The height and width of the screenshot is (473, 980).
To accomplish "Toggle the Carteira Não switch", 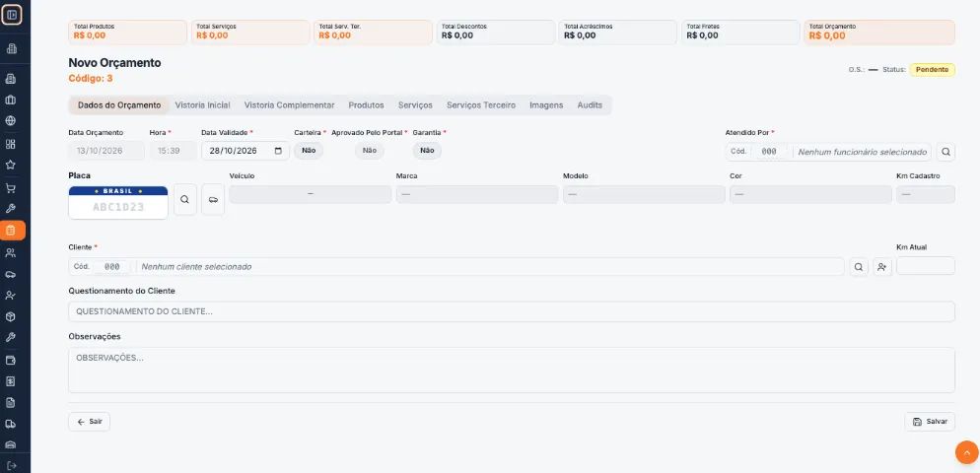I will click(309, 151).
